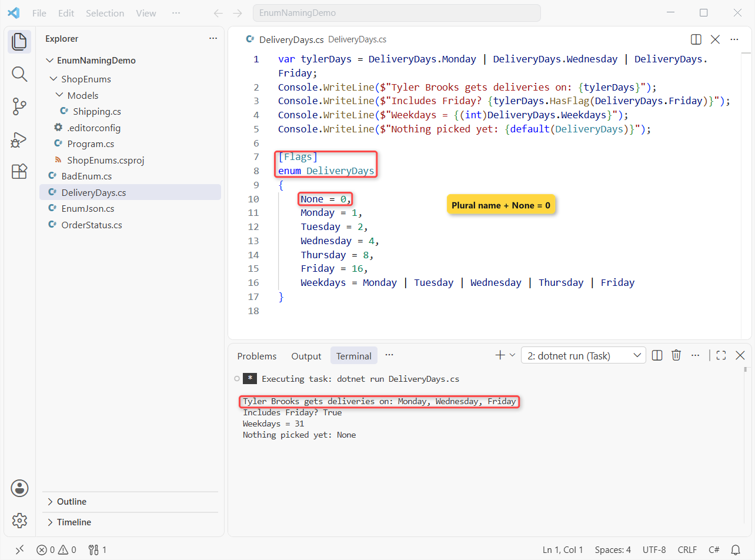Image resolution: width=755 pixels, height=560 pixels.
Task: Click 'Includes Friday? True' terminal line
Action: [x=292, y=412]
